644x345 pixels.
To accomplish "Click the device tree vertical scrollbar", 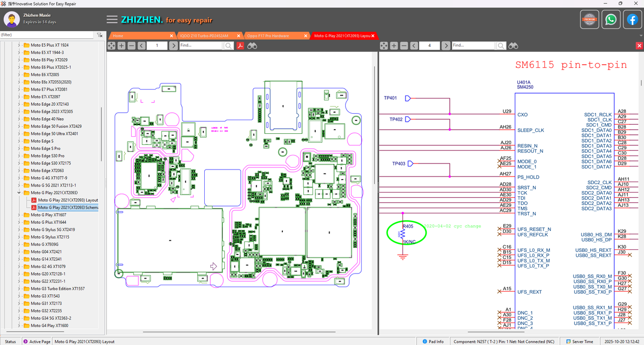I will [102, 134].
